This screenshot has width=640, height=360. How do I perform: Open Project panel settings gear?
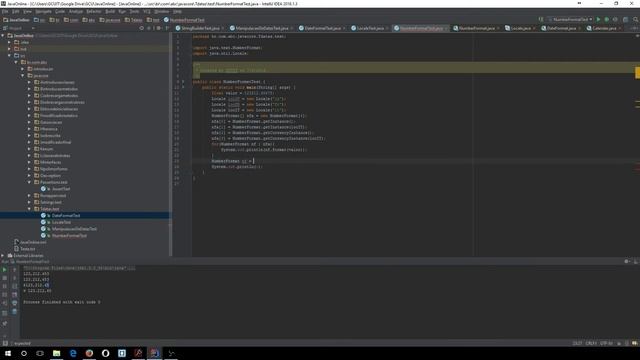(159, 28)
